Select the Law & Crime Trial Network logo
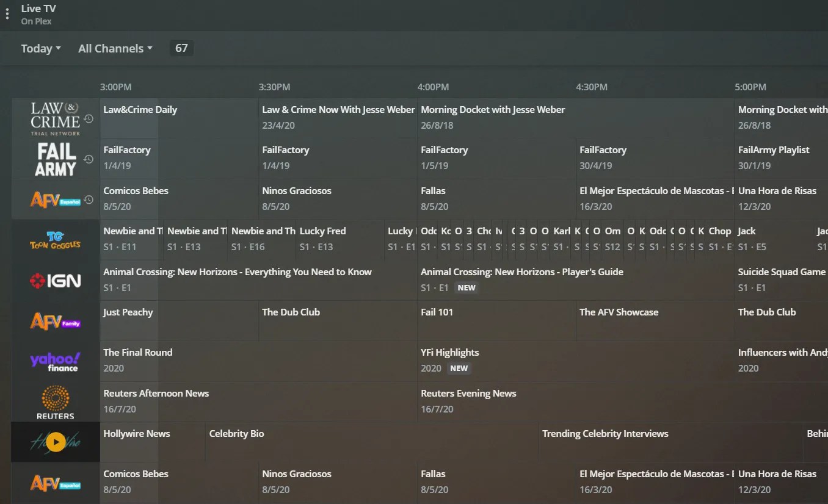Image resolution: width=828 pixels, height=504 pixels. coord(56,118)
